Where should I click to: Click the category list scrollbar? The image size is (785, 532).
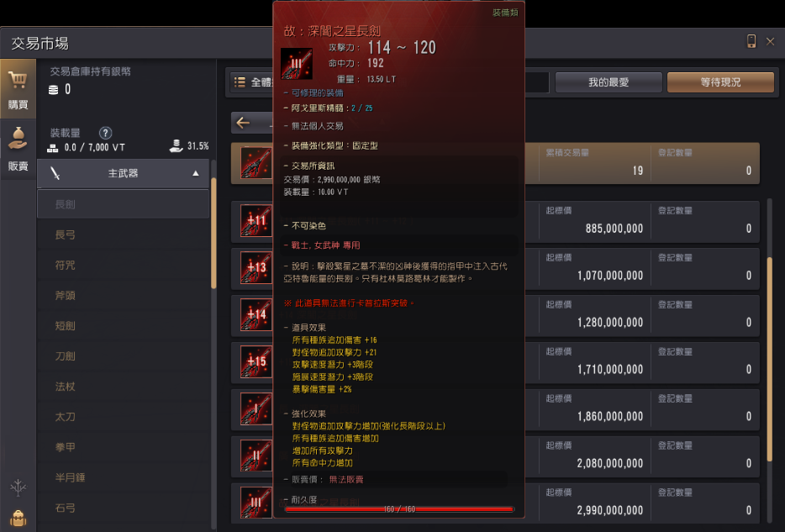pyautogui.click(x=213, y=233)
